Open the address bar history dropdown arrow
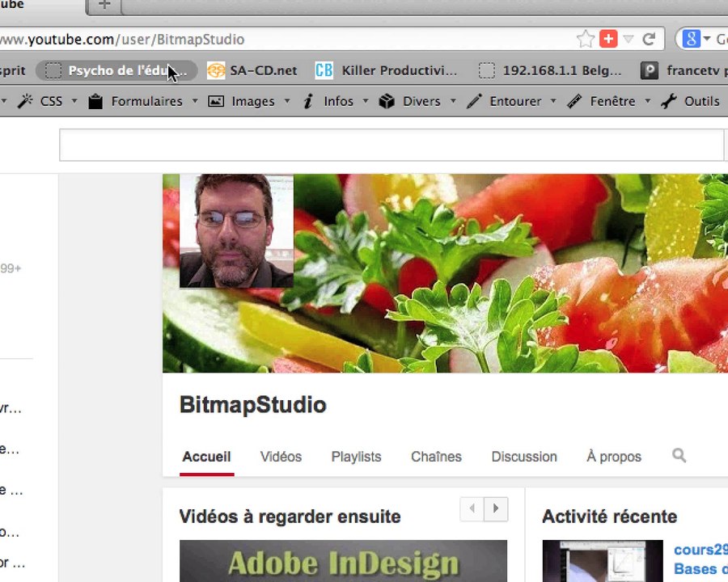The height and width of the screenshot is (582, 728). coord(629,40)
